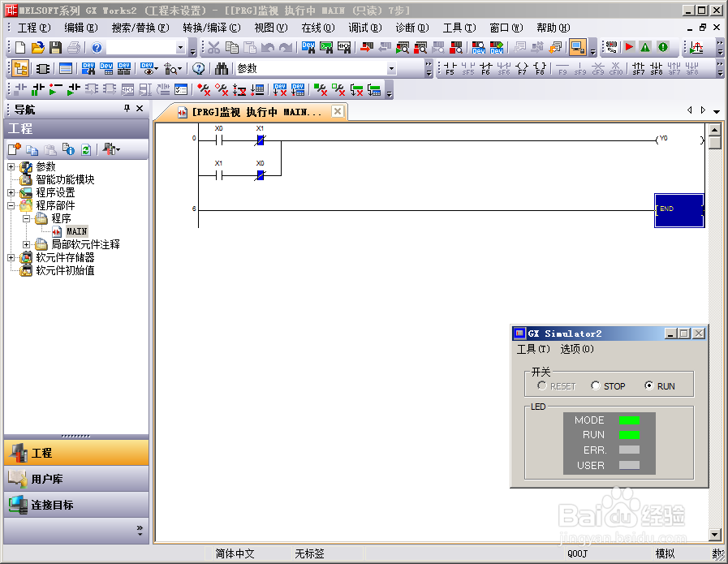Expand the 参数 tree node
This screenshot has height=564, width=728.
pyautogui.click(x=11, y=166)
